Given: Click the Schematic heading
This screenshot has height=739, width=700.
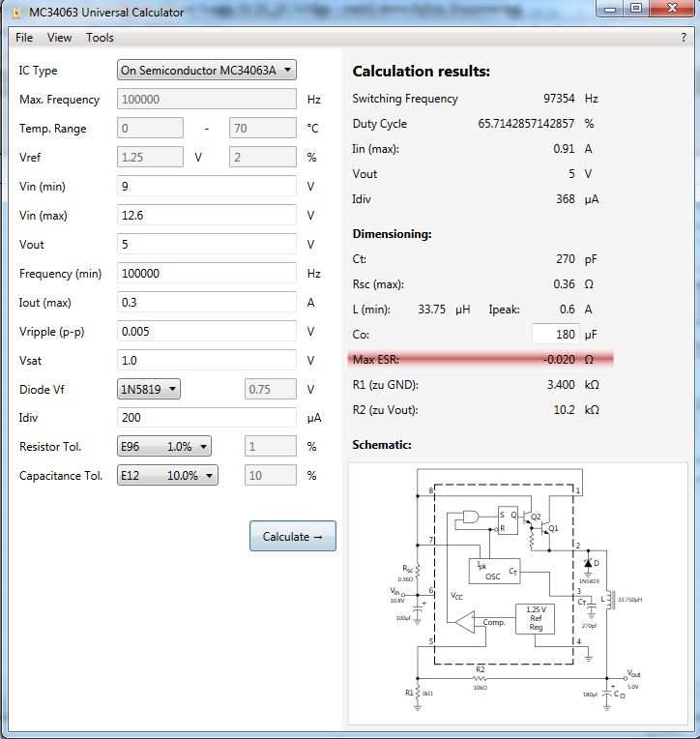Looking at the screenshot, I should pyautogui.click(x=382, y=444).
